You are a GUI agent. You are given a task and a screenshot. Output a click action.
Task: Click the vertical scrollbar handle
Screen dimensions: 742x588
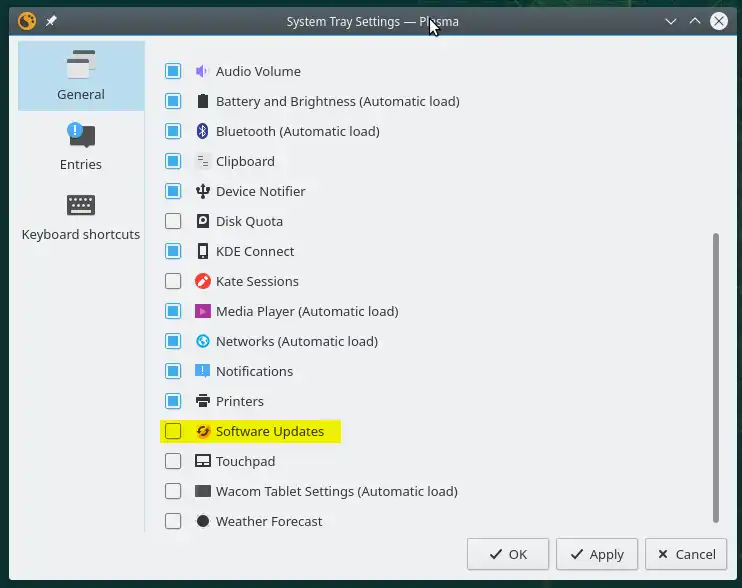pyautogui.click(x=716, y=377)
